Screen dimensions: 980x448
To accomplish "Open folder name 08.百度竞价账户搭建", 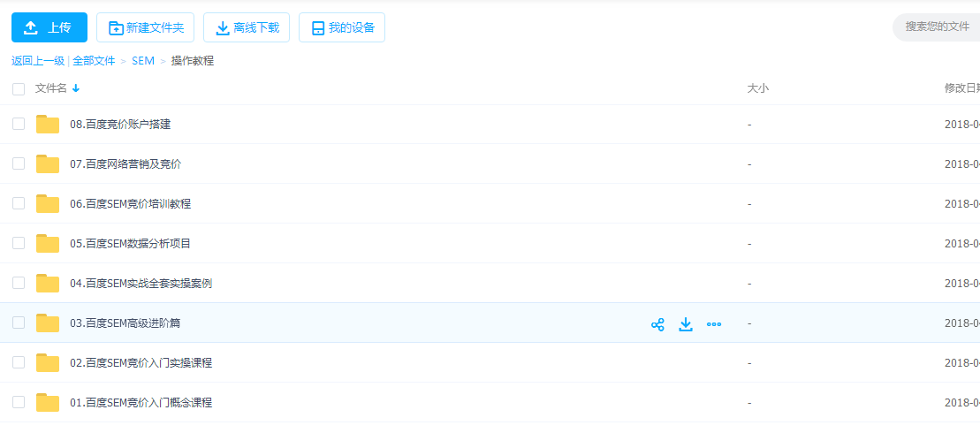I will pos(120,125).
